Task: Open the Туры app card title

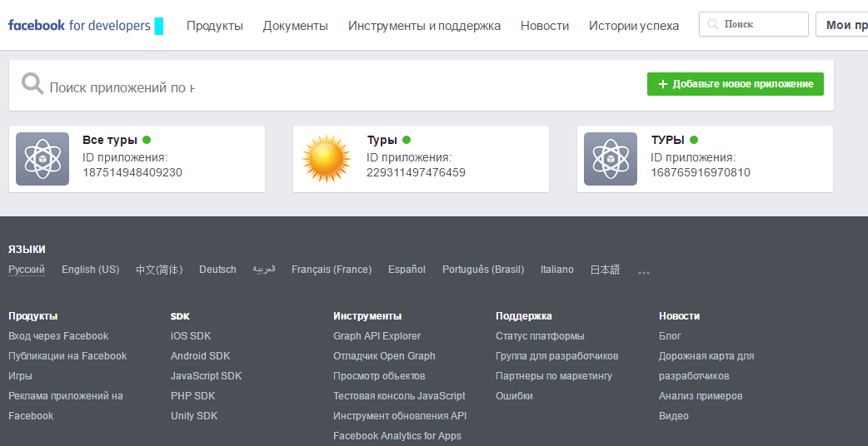Action: click(382, 140)
